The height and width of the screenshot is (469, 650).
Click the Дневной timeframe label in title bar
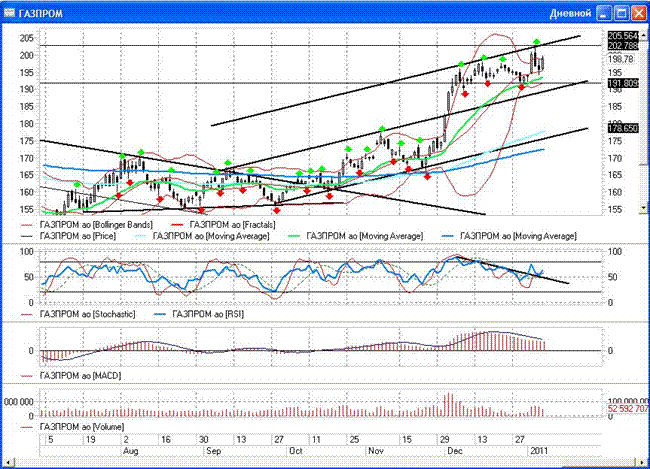[x=570, y=13]
